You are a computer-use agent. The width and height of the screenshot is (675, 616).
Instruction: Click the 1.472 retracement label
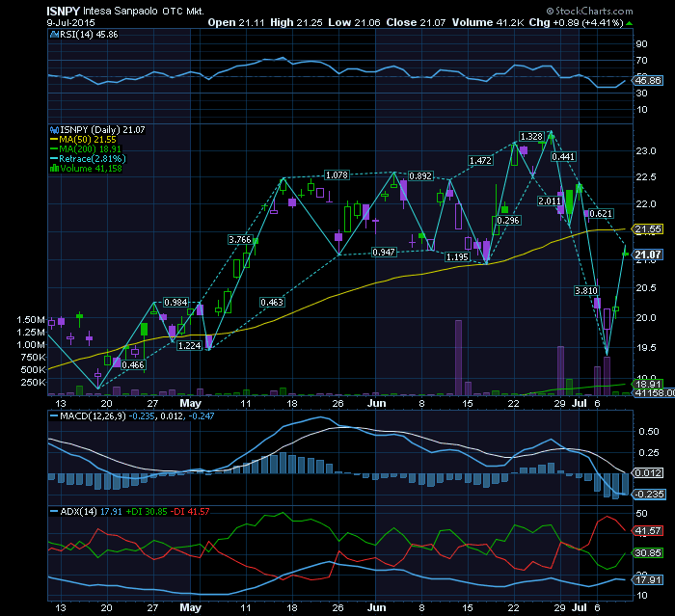480,160
